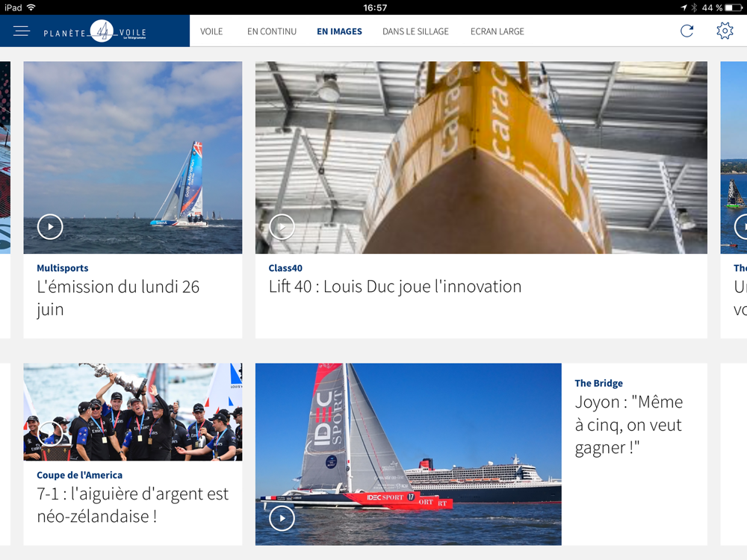The height and width of the screenshot is (560, 747).
Task: Tap the location arrow status icon
Action: [x=684, y=7]
